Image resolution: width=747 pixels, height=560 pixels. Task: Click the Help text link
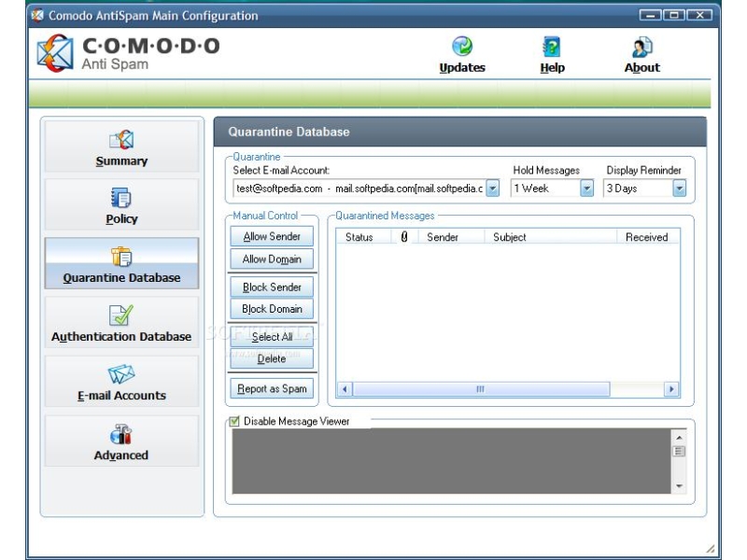pyautogui.click(x=552, y=67)
